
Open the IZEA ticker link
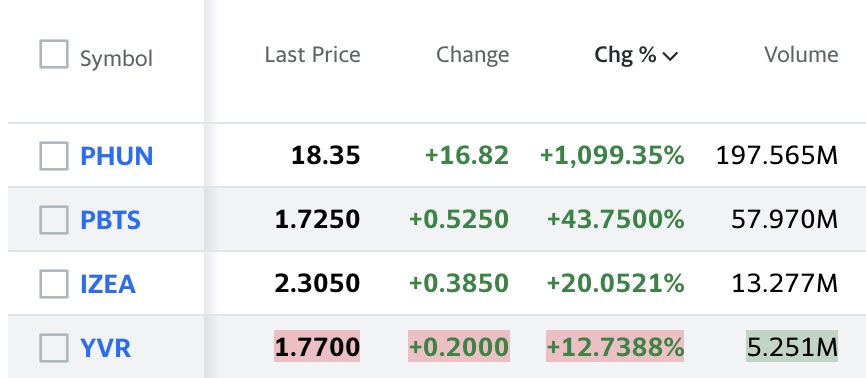[x=108, y=284]
